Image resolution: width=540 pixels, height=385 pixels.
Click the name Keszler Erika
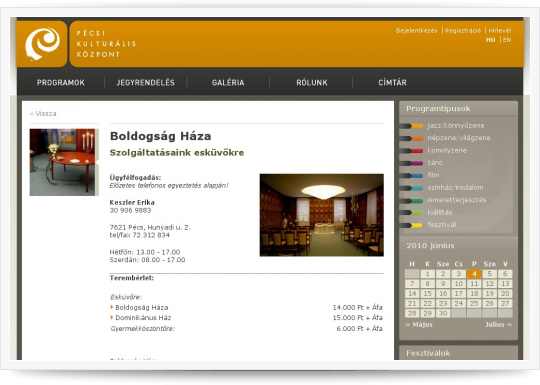click(x=132, y=202)
